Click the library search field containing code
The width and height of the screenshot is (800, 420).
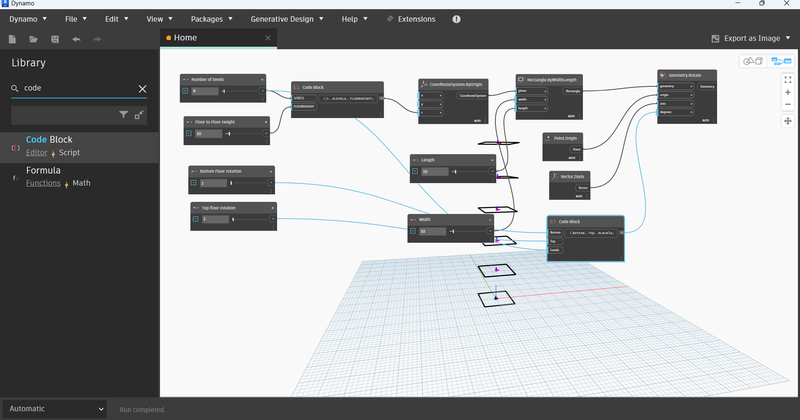click(x=79, y=88)
